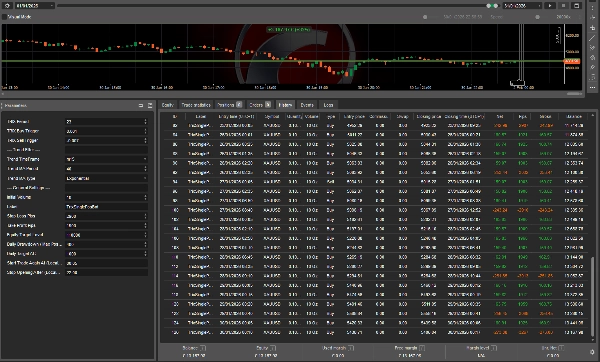Screen dimensions: 600x362
Task: Switch to the Orders tab
Action: [260, 105]
